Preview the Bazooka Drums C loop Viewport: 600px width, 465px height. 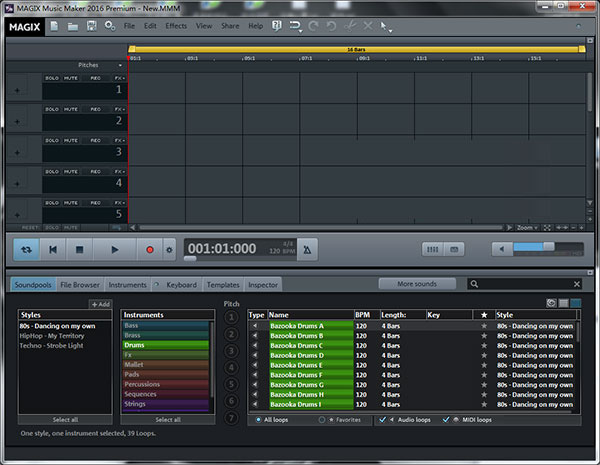point(254,346)
